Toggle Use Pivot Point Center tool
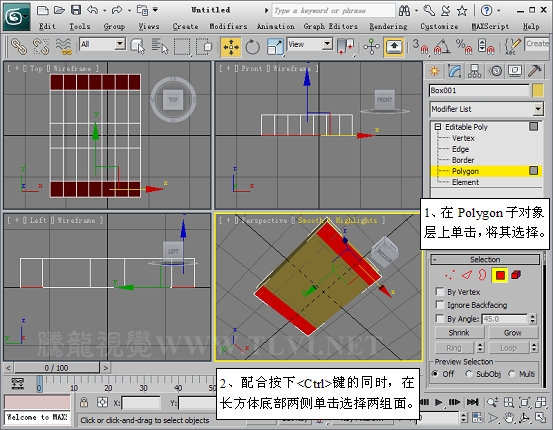Viewport: 553px width, 430px height. pos(346,47)
